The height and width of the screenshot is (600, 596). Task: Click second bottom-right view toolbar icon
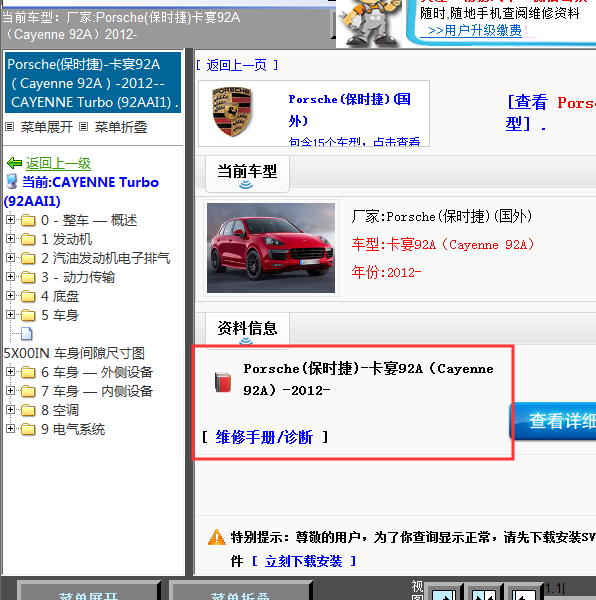click(483, 592)
